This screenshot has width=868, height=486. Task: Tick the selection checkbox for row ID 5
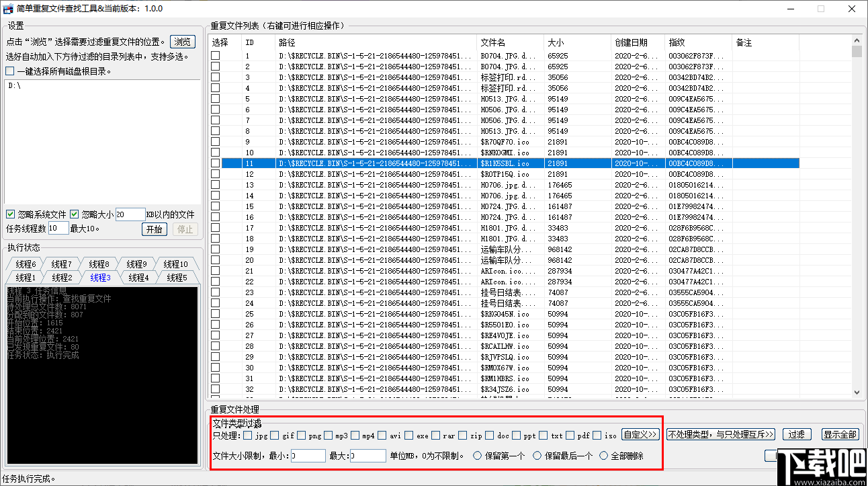pyautogui.click(x=216, y=99)
